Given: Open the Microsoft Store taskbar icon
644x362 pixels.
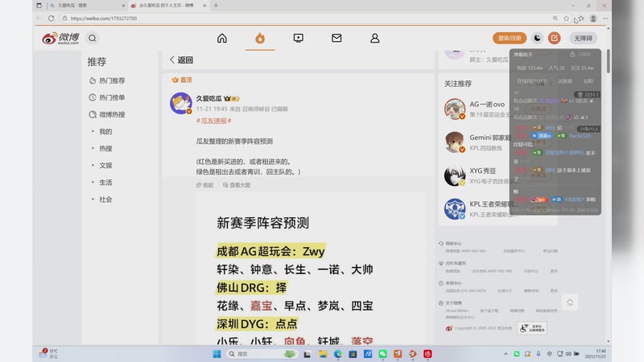Looking at the screenshot, I should pos(353,354).
